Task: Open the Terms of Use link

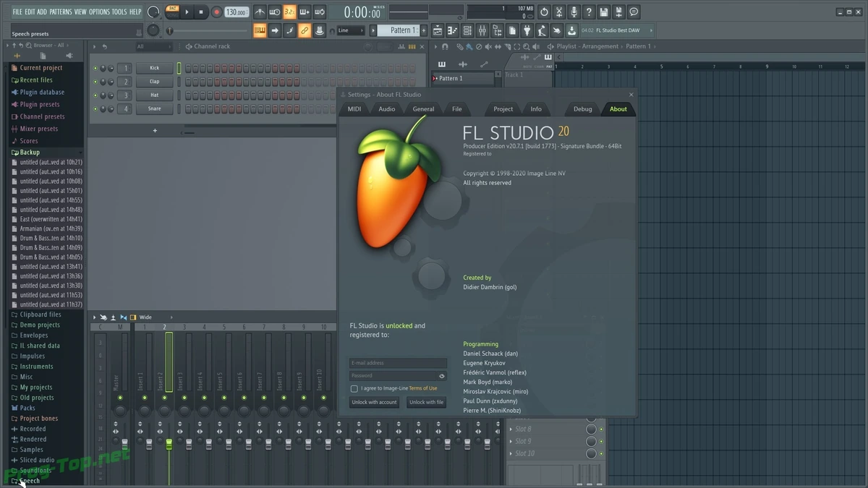Action: click(423, 388)
